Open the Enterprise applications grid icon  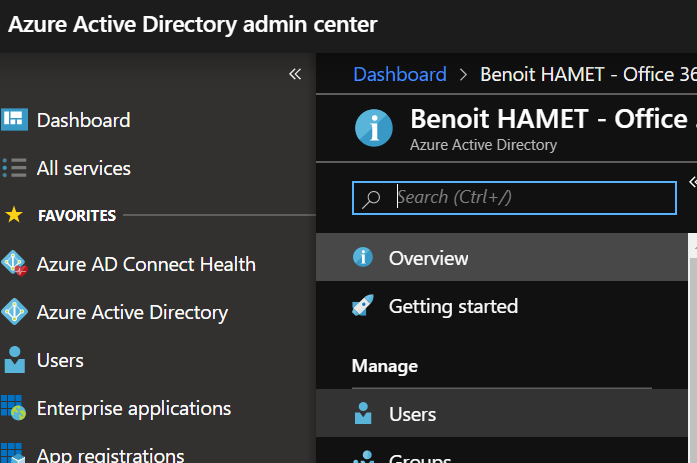click(x=15, y=408)
